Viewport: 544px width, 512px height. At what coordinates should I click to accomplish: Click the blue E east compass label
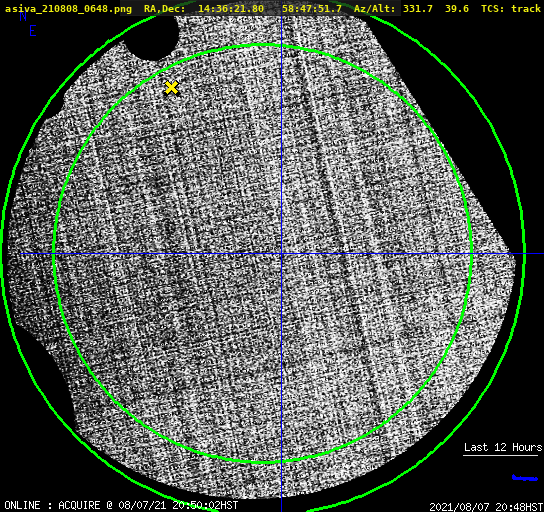33,31
